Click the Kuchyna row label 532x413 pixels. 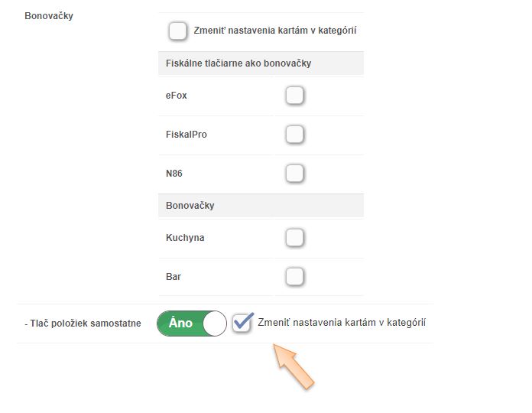pos(185,238)
